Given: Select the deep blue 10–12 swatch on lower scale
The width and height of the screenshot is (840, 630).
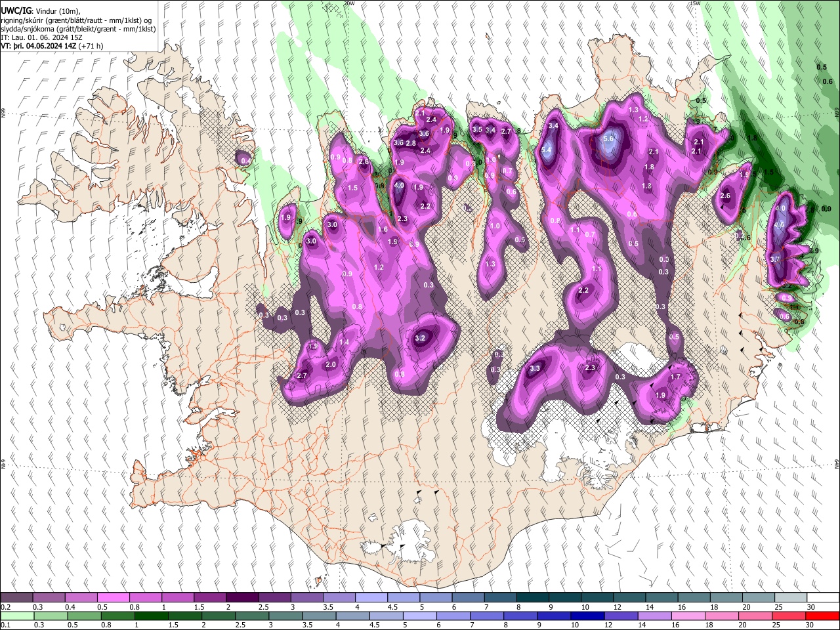Looking at the screenshot, I should point(587,616).
